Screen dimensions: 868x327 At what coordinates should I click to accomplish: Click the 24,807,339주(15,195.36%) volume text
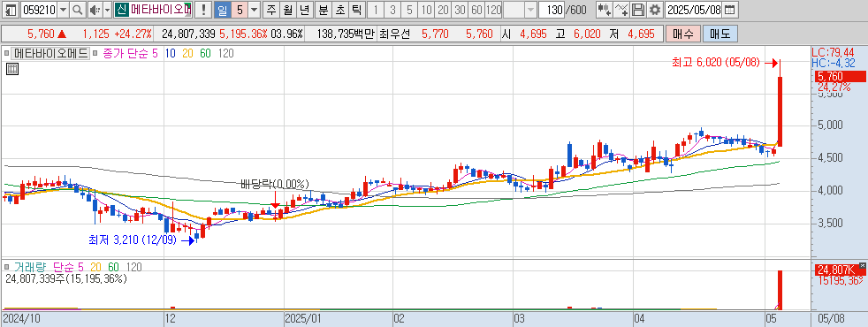[x=66, y=279]
